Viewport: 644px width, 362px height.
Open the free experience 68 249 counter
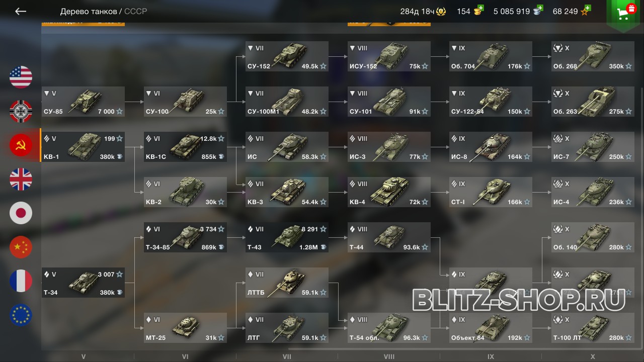572,11
